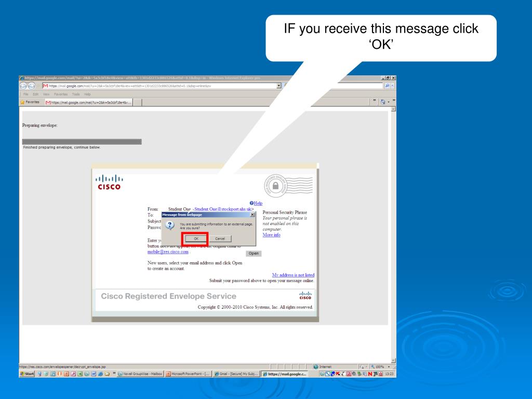Close the Message from webpage dialog

[252, 215]
